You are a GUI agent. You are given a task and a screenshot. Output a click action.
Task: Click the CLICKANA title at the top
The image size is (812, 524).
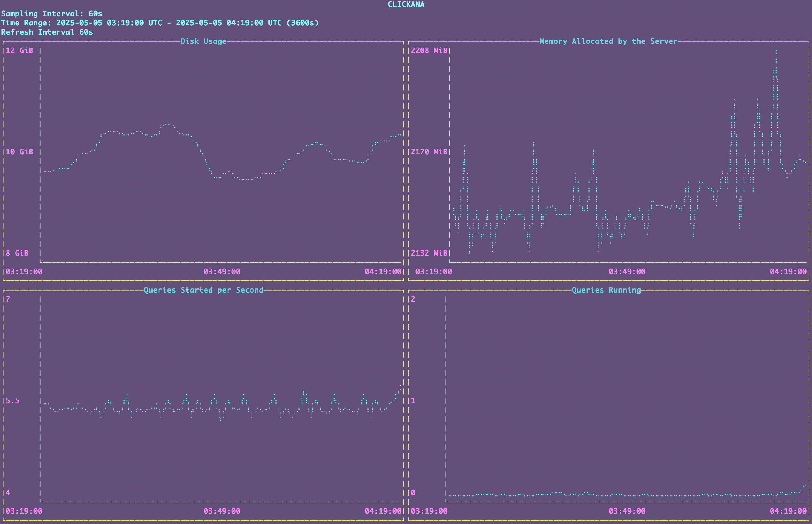pyautogui.click(x=406, y=4)
